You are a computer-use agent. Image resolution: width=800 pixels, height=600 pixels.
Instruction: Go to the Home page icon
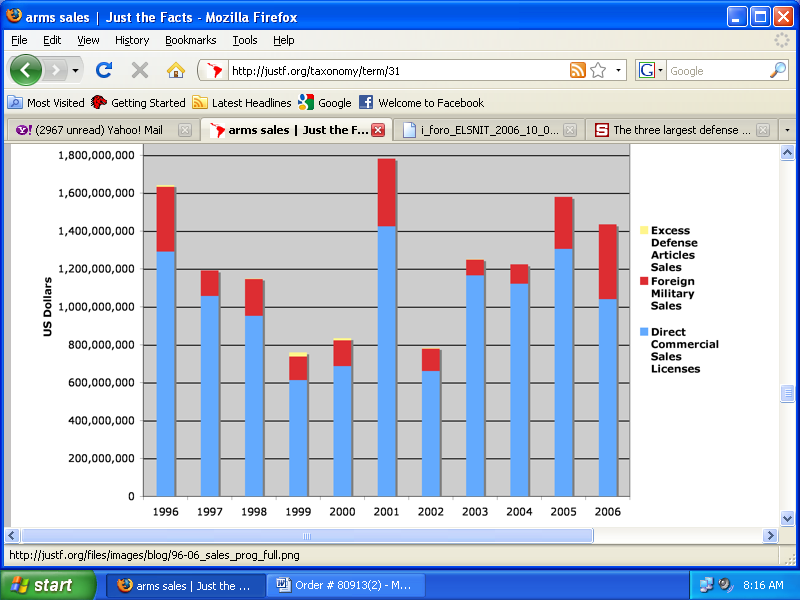pos(176,70)
